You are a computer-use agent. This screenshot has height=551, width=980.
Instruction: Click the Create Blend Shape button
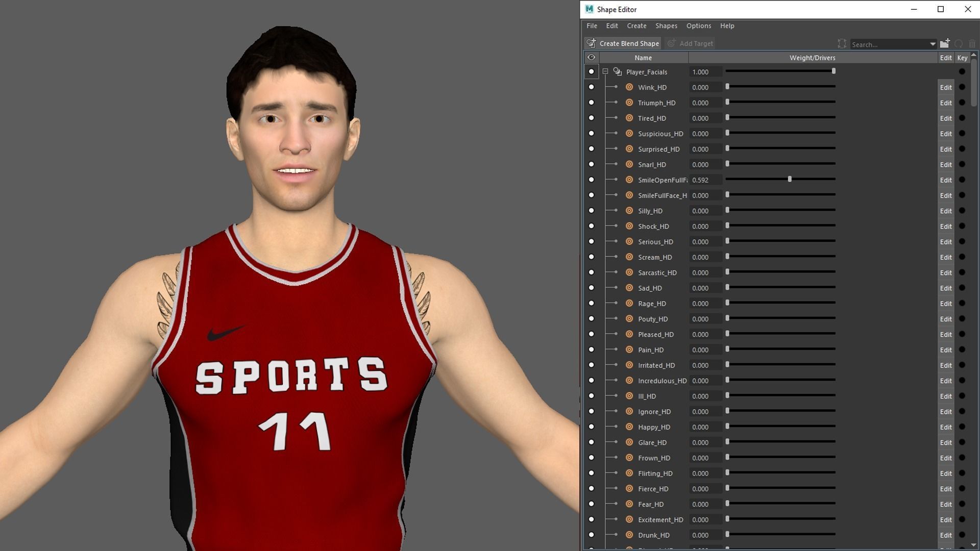point(623,43)
